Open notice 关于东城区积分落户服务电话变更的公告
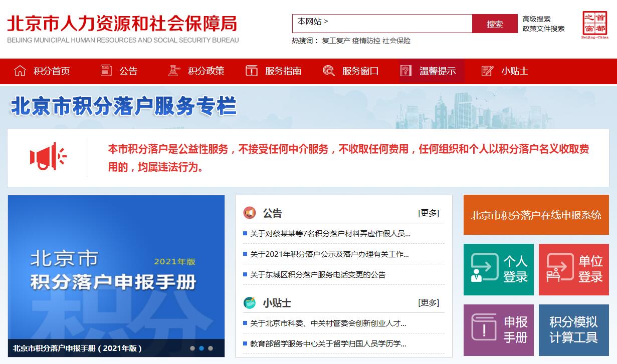This screenshot has width=617, height=364. 318,274
